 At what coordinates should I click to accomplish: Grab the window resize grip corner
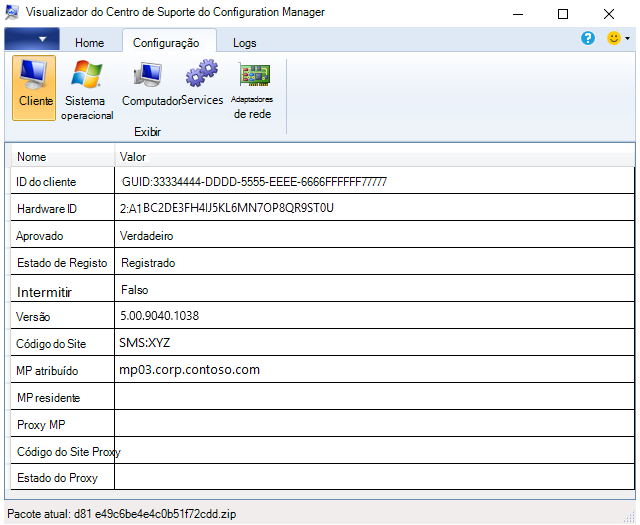tap(630, 517)
